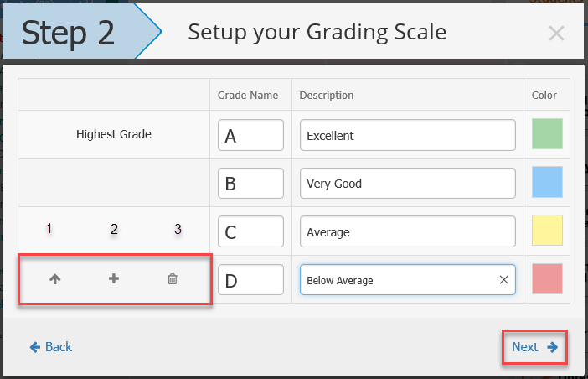Focus the Excellent description field
This screenshot has width=588, height=379.
[x=408, y=135]
